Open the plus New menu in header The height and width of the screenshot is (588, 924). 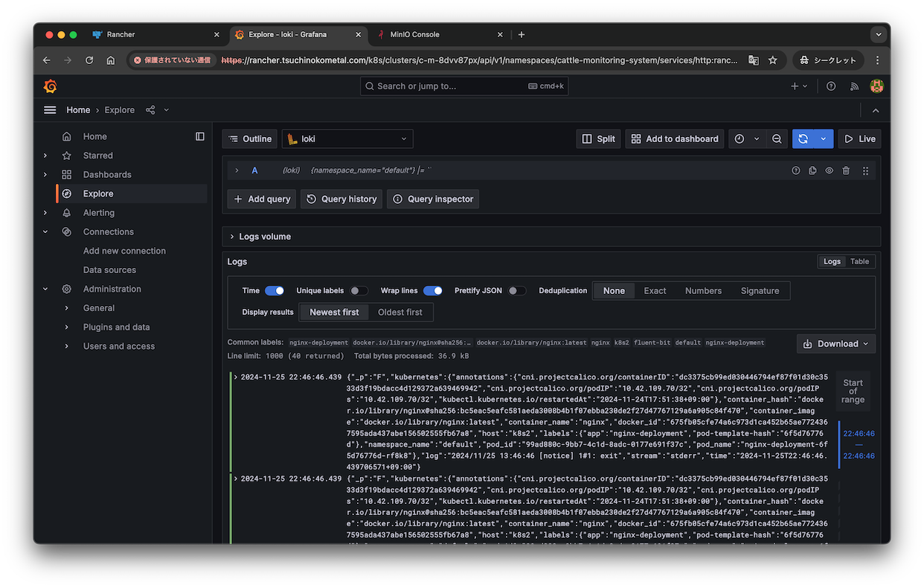799,86
